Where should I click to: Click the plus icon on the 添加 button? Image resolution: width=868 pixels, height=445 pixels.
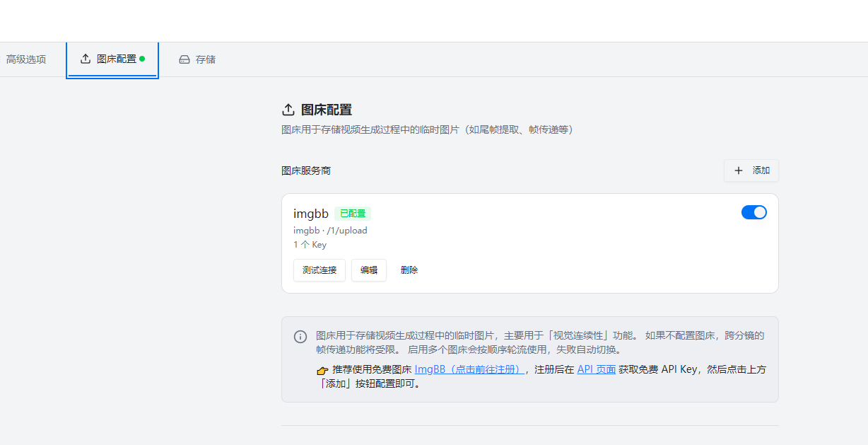(x=739, y=171)
